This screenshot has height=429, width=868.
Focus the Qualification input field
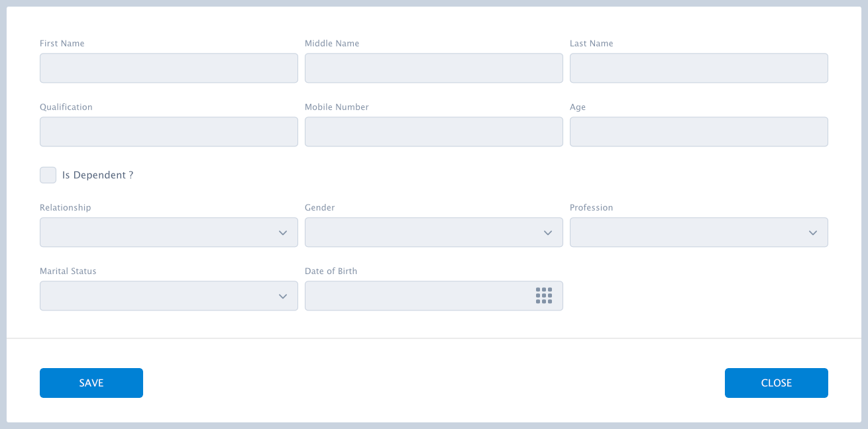pos(169,132)
